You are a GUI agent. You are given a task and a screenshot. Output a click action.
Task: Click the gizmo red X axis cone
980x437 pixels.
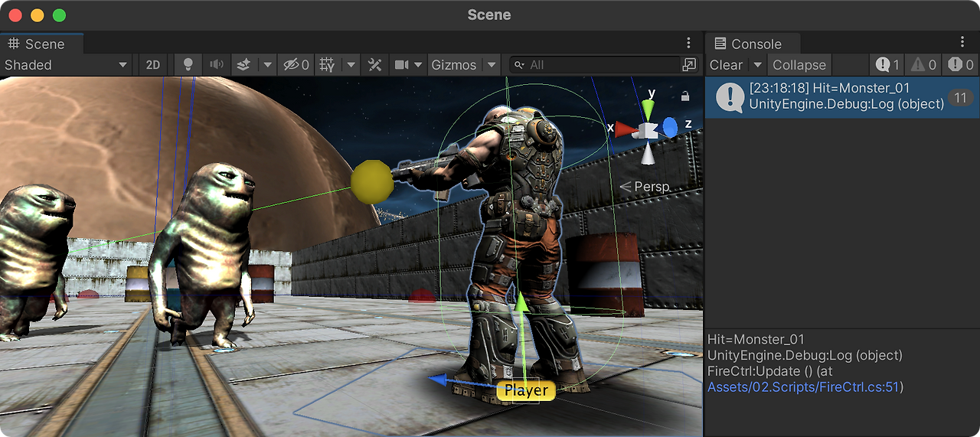coord(626,129)
